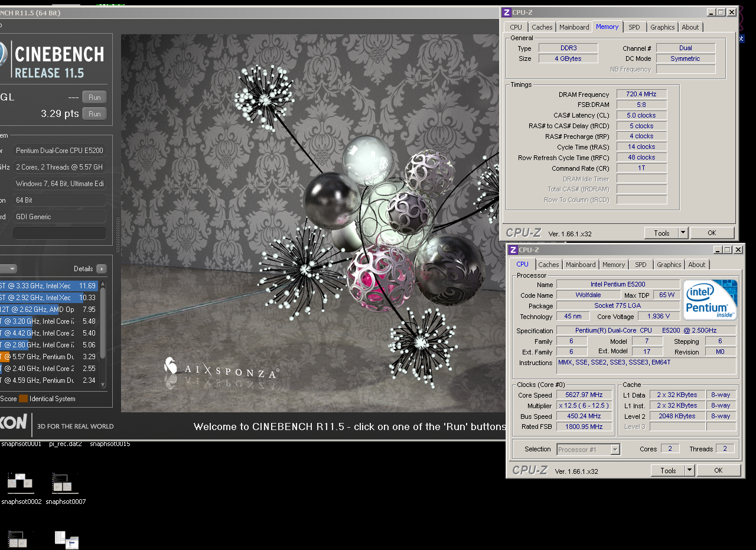This screenshot has width=756, height=550.
Task: Click the Intel Pentium inside logo
Action: 711,300
